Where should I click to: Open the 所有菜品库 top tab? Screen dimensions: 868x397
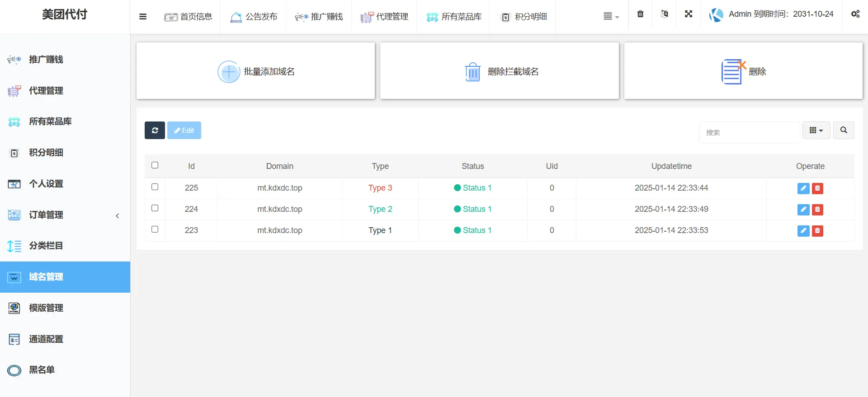click(x=453, y=17)
